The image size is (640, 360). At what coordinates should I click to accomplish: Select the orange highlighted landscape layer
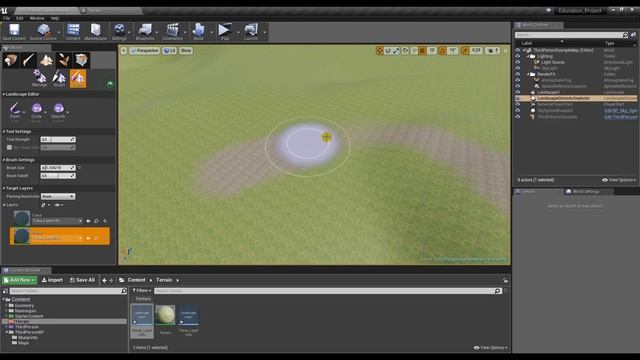click(60, 236)
